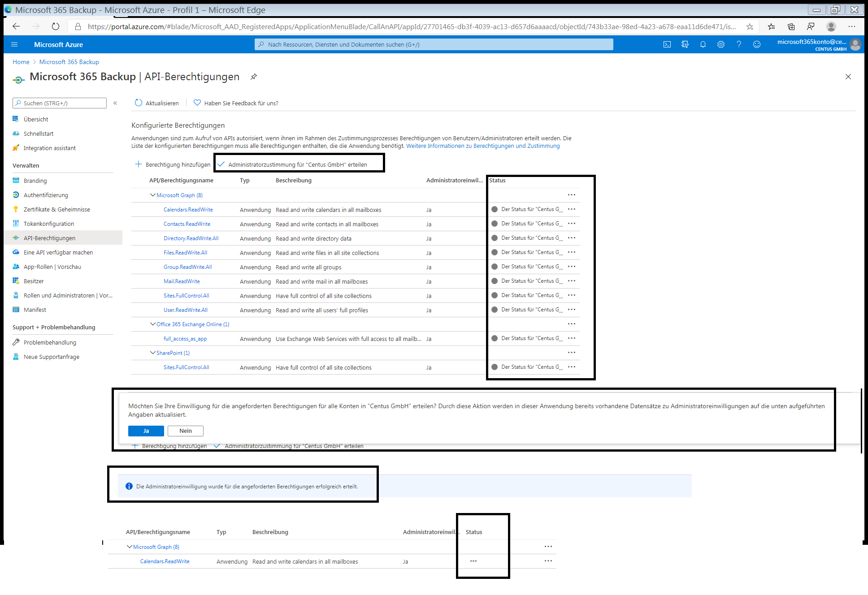The image size is (868, 595).
Task: Click the directory and subscription filter icon
Action: (x=685, y=44)
